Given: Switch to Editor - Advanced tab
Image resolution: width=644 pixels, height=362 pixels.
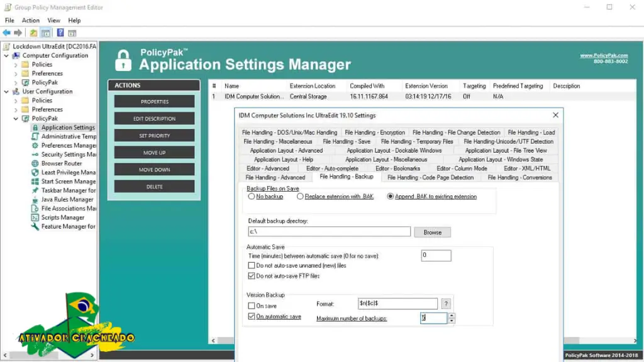Looking at the screenshot, I should pos(268,168).
